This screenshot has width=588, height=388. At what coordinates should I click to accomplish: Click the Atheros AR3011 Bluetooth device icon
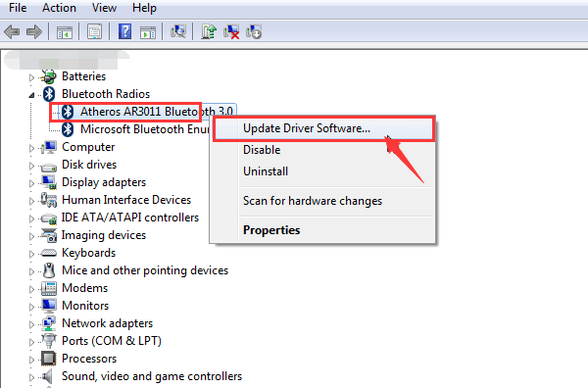(x=68, y=112)
